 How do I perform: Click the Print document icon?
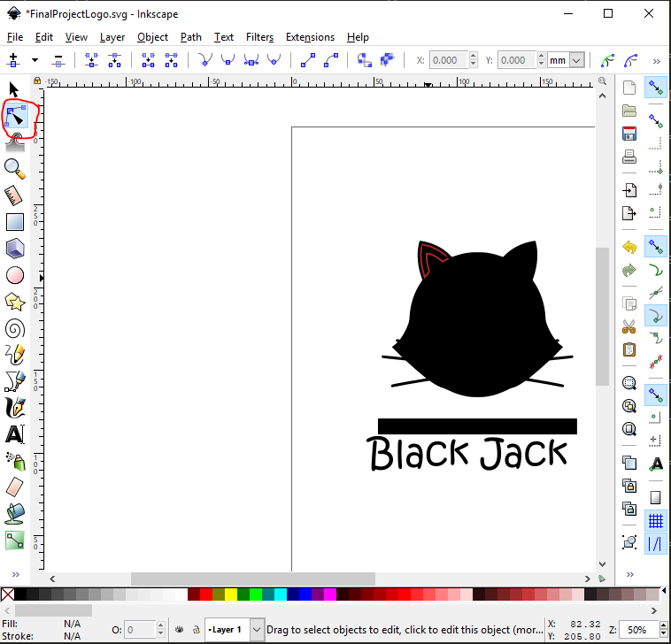coord(629,157)
